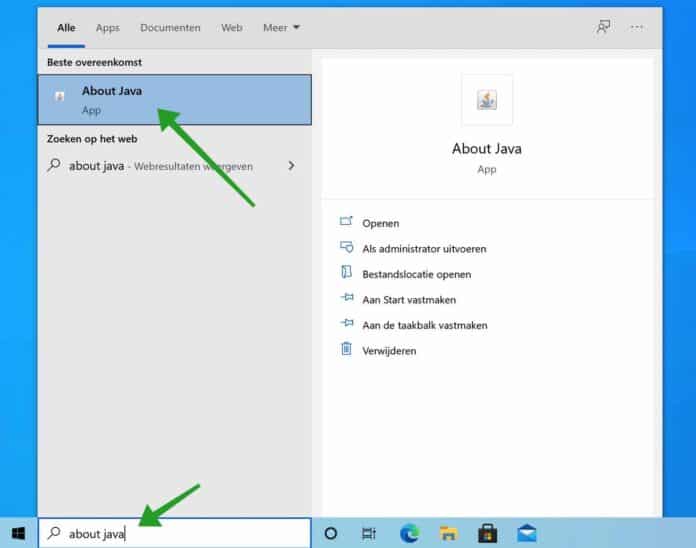Screen dimensions: 696x548
Task: Open the Windows Start menu
Action: pos(18,533)
